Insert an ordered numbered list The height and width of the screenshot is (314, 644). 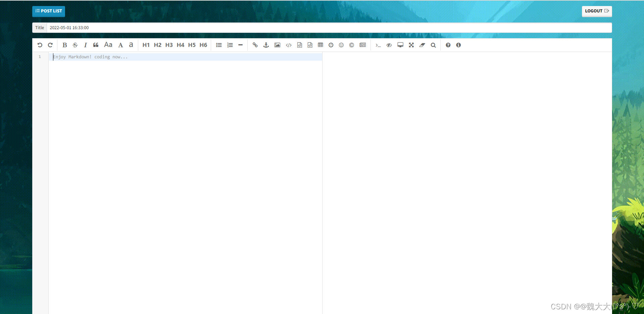[230, 45]
